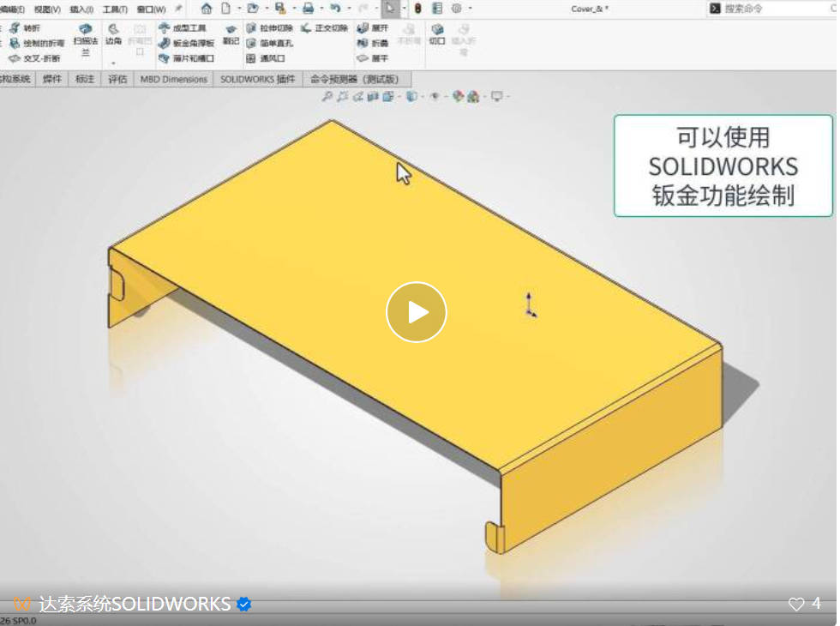The width and height of the screenshot is (840, 626).
Task: Open the dropdown arrow beside the New icon
Action: [x=239, y=8]
